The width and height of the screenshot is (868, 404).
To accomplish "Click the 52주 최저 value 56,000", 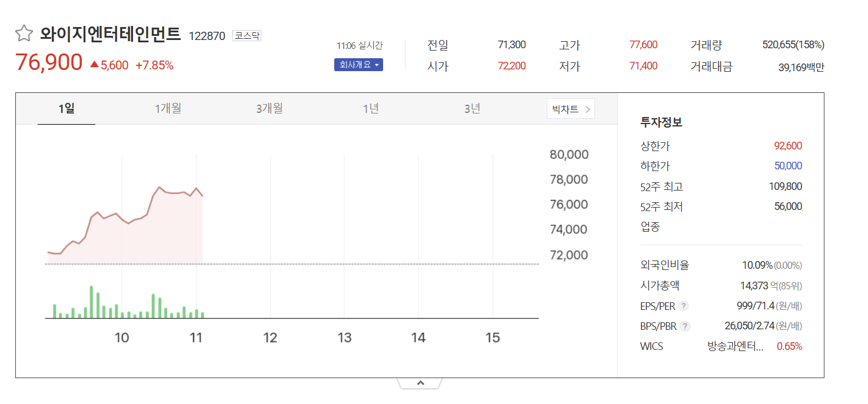I will pos(788,206).
